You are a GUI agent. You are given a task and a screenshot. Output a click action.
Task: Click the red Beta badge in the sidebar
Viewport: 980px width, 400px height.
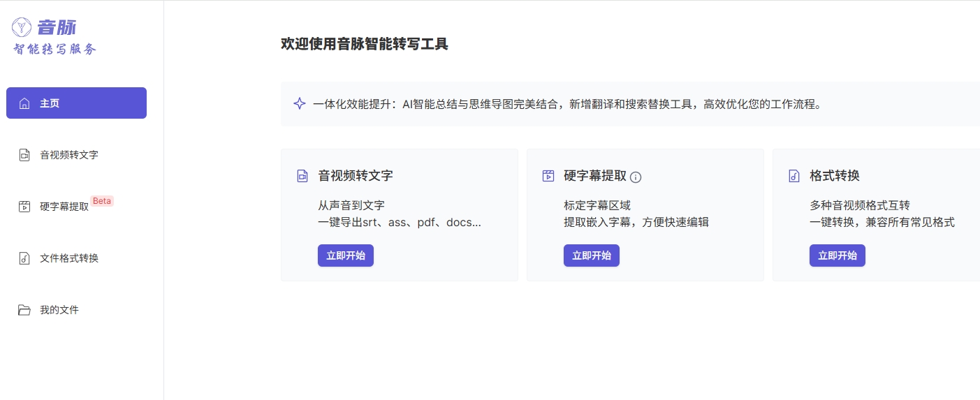click(102, 201)
